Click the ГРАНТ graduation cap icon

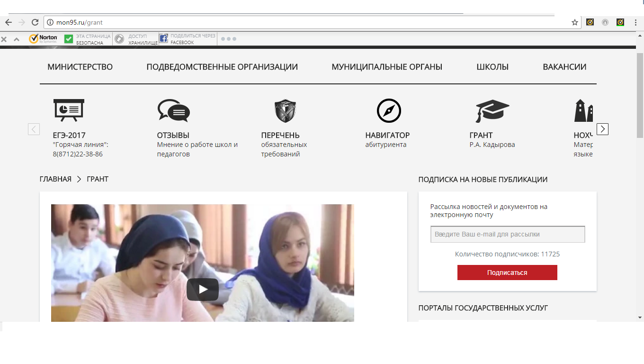pos(492,111)
